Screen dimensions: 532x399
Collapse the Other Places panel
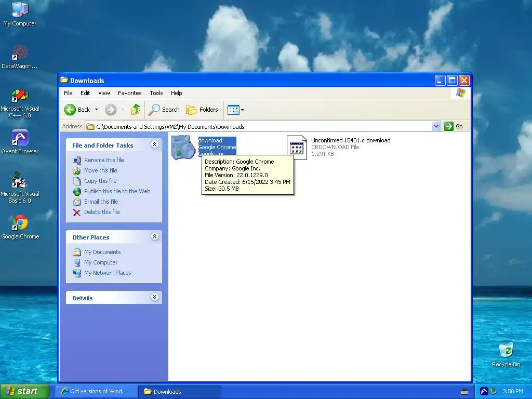154,236
